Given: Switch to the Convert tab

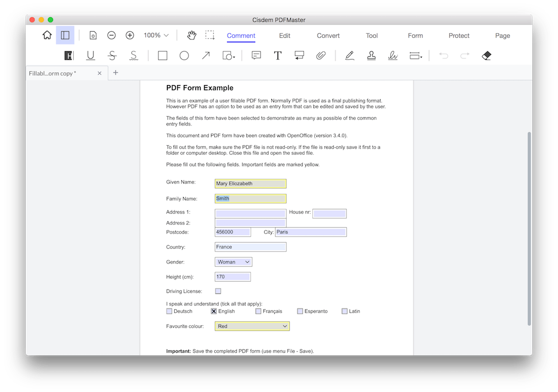Looking at the screenshot, I should click(328, 36).
